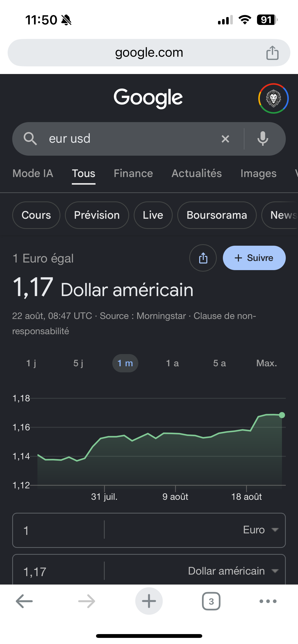The height and width of the screenshot is (644, 298).
Task: Tap the Boursorama suggestion chip
Action: (217, 215)
